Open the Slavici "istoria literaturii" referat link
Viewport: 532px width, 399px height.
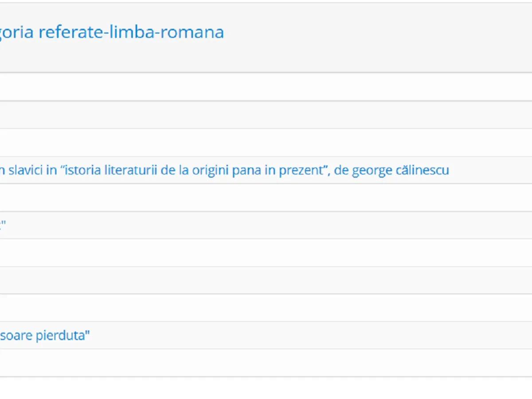[222, 170]
